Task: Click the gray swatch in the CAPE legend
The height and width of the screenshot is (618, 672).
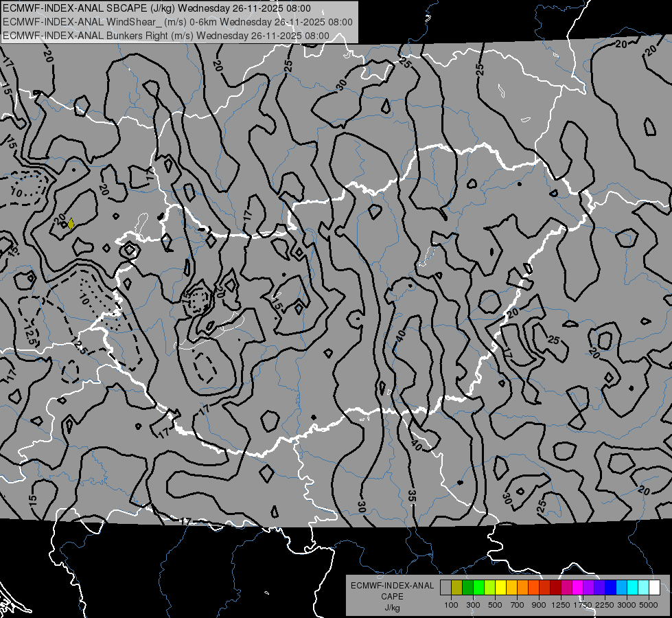Action: [445, 588]
